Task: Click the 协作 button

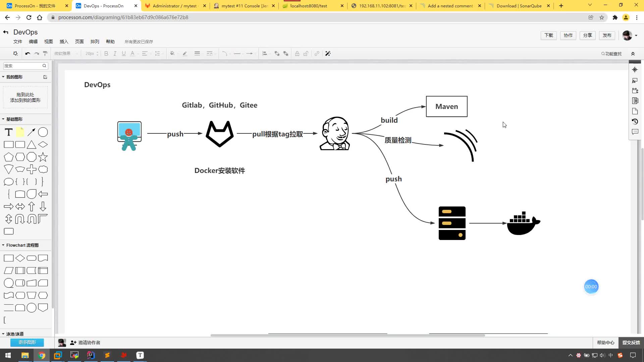Action: [568, 35]
